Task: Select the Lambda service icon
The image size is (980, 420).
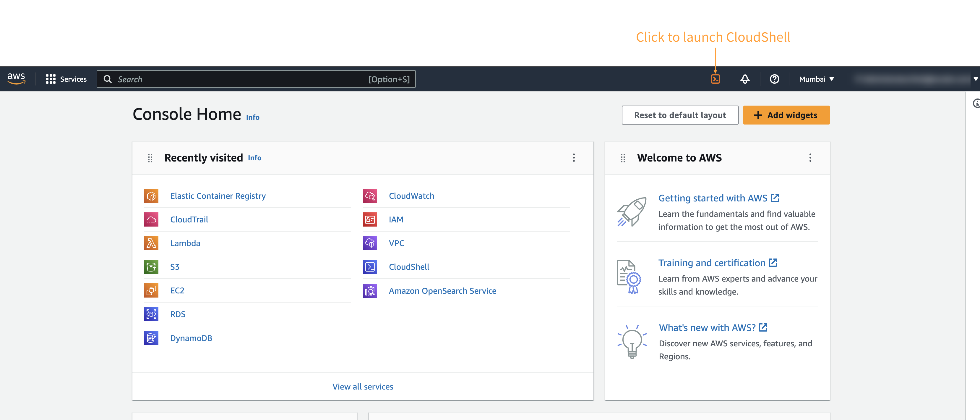Action: (151, 243)
